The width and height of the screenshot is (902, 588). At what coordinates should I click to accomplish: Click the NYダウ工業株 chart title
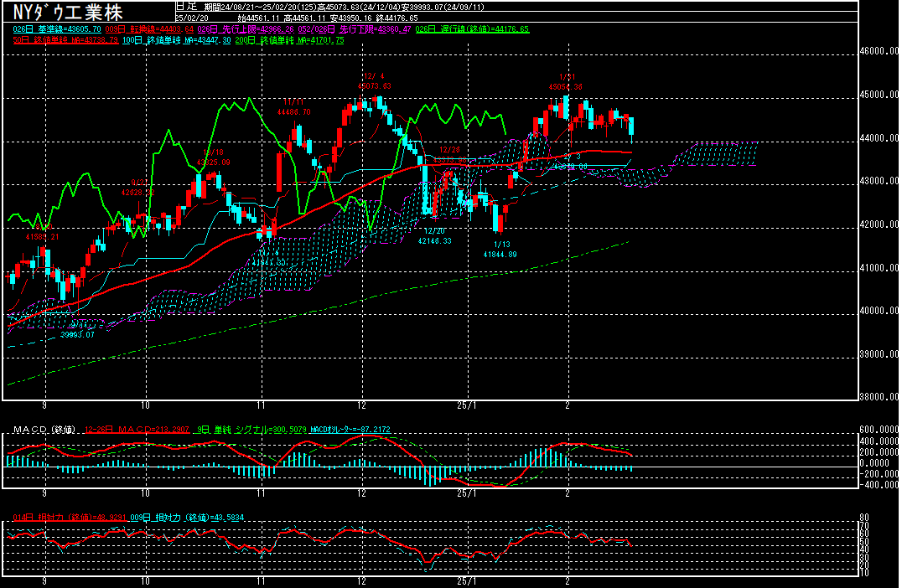(x=68, y=12)
